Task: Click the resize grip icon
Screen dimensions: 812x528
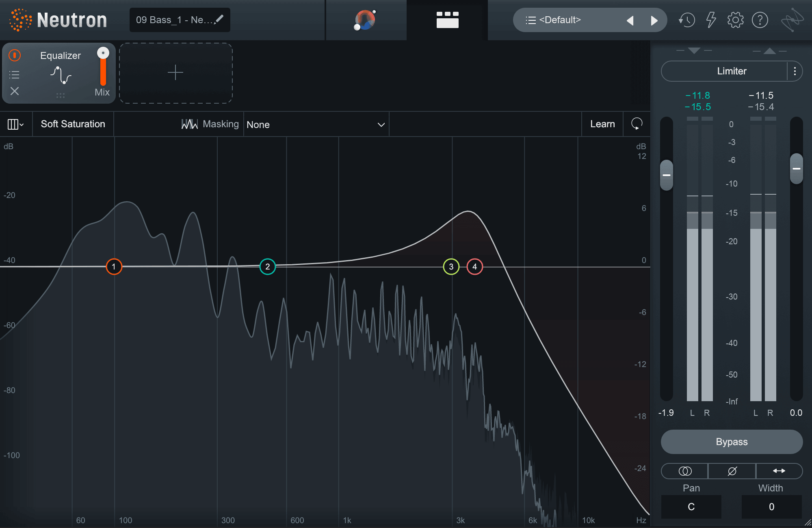Action: 808,524
